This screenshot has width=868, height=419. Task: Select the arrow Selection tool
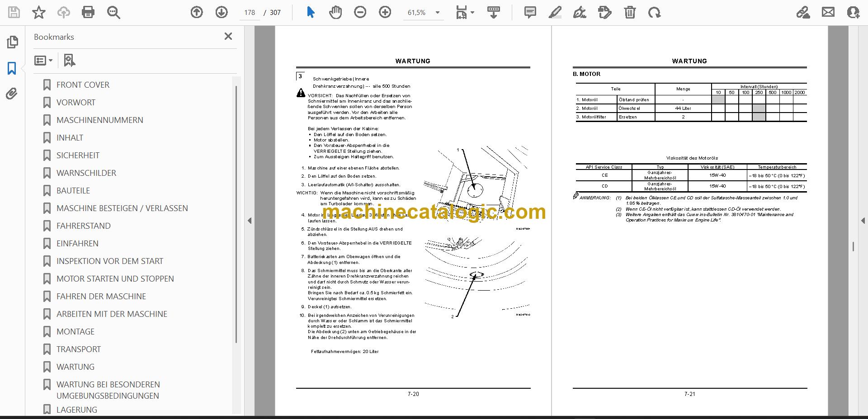(x=311, y=12)
